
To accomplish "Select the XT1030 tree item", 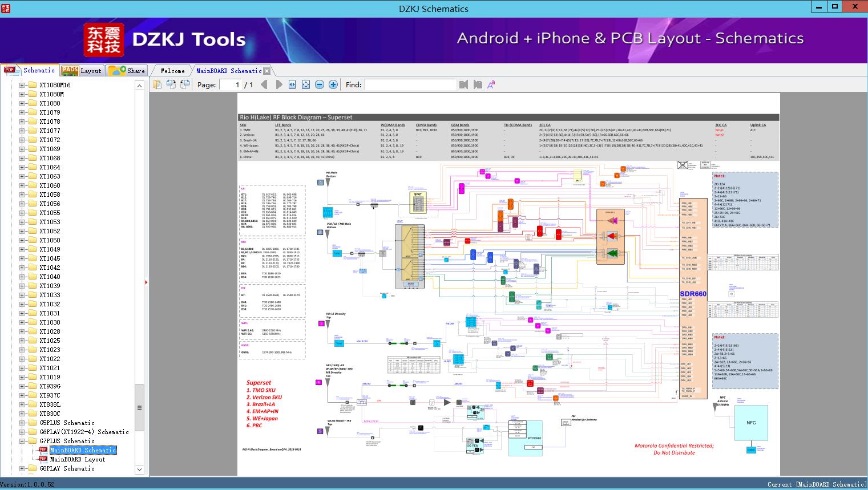I will tap(50, 322).
